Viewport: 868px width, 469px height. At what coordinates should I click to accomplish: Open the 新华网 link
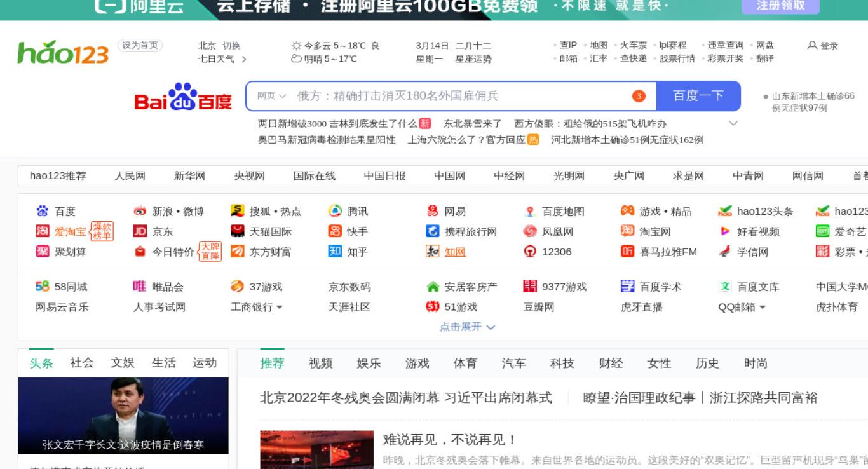[x=189, y=176]
